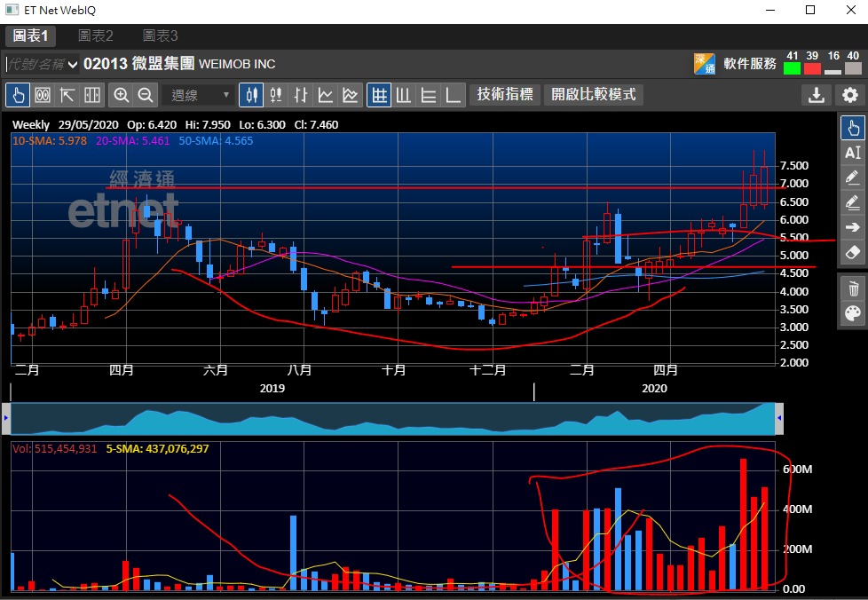Click 開啟比較模式 compare mode button
This screenshot has height=600, width=868.
(594, 95)
